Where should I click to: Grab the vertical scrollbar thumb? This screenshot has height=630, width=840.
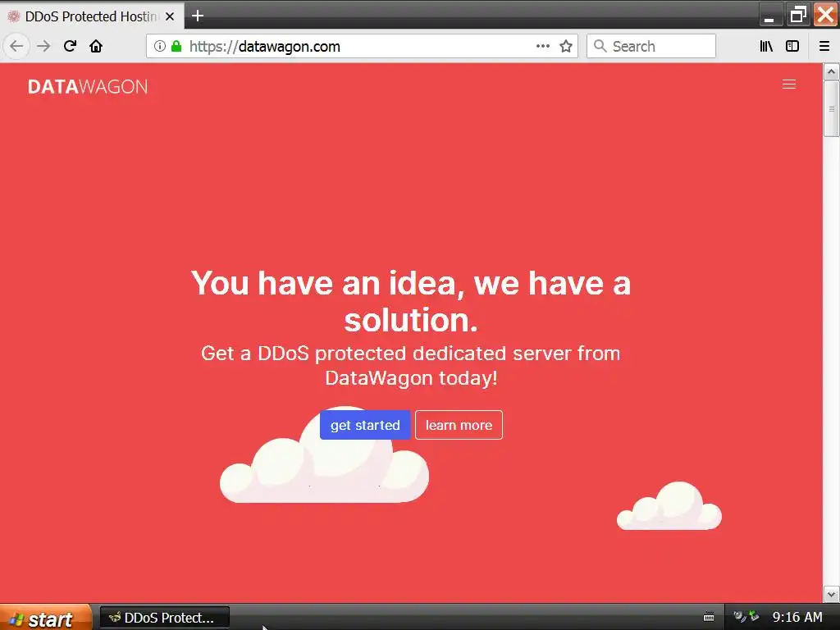(x=831, y=109)
